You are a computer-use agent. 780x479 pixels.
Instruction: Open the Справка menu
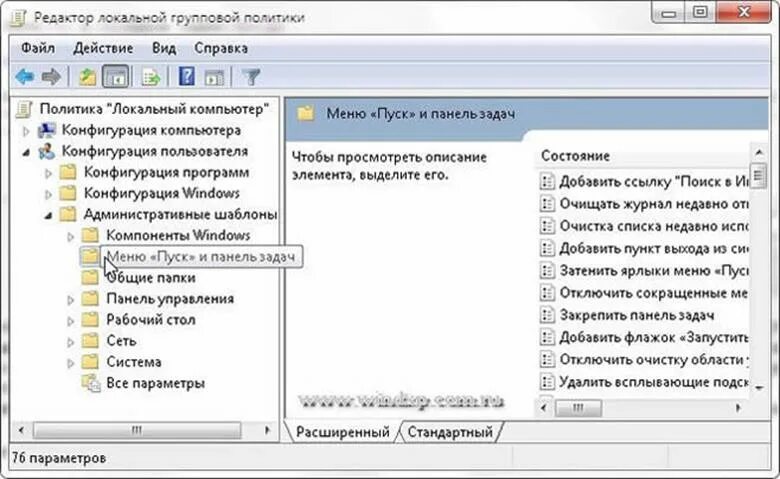(221, 48)
